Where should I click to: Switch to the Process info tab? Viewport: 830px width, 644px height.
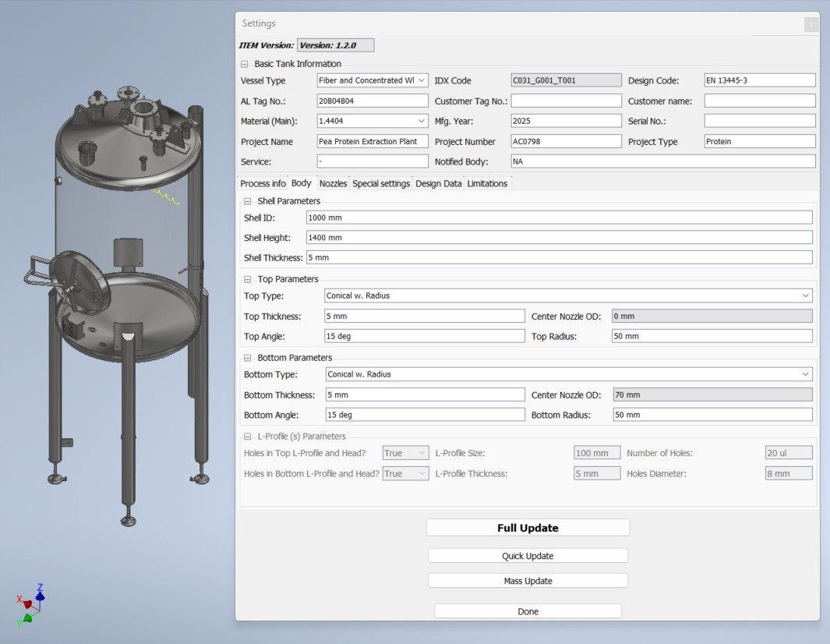point(263,184)
